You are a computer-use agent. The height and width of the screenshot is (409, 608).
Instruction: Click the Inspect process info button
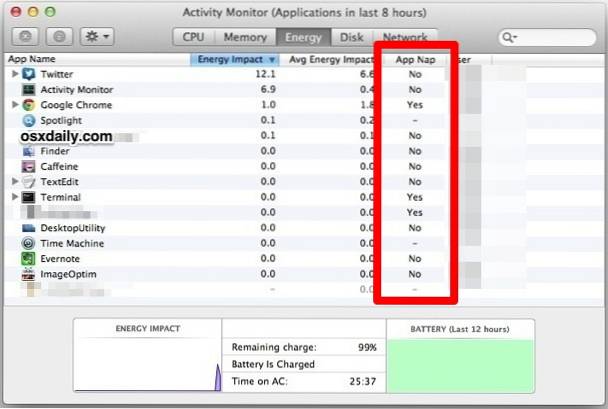pyautogui.click(x=58, y=37)
